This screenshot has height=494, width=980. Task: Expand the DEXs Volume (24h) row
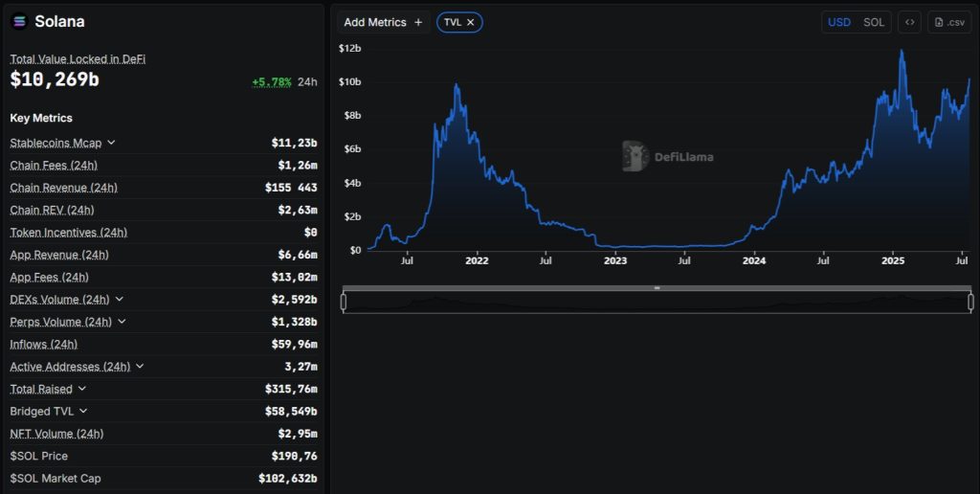tap(120, 300)
